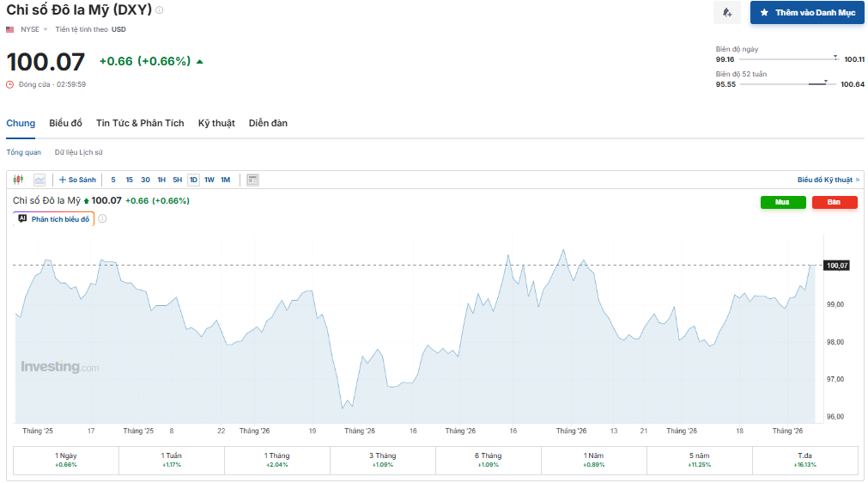Switch to candlestick chart type icon
This screenshot has height=483, width=868.
click(18, 180)
